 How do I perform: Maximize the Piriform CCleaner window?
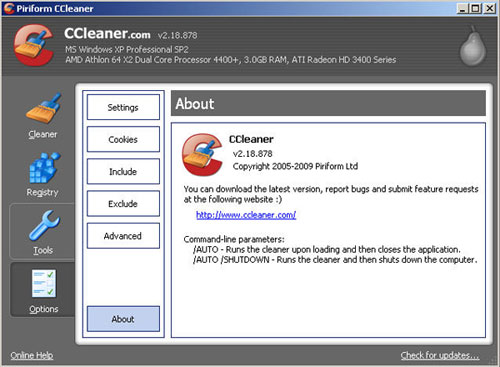pyautogui.click(x=475, y=8)
